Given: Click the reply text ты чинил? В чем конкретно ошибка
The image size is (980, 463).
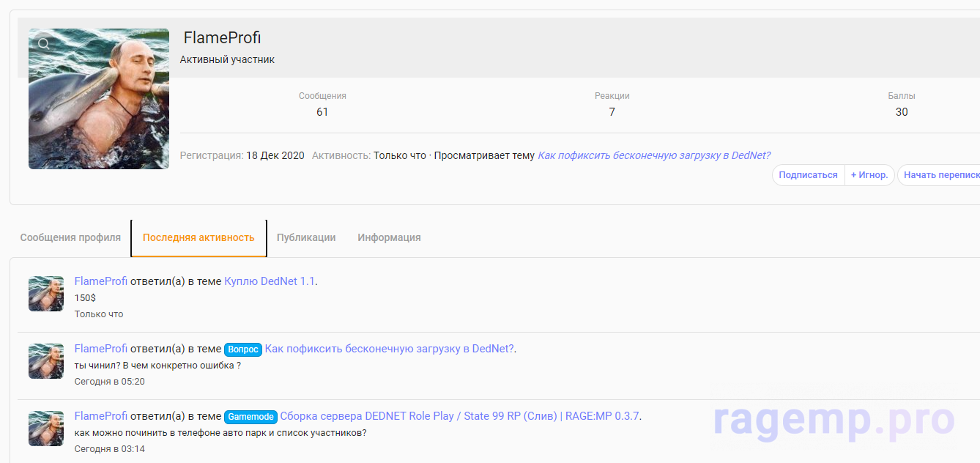Looking at the screenshot, I should tap(157, 366).
